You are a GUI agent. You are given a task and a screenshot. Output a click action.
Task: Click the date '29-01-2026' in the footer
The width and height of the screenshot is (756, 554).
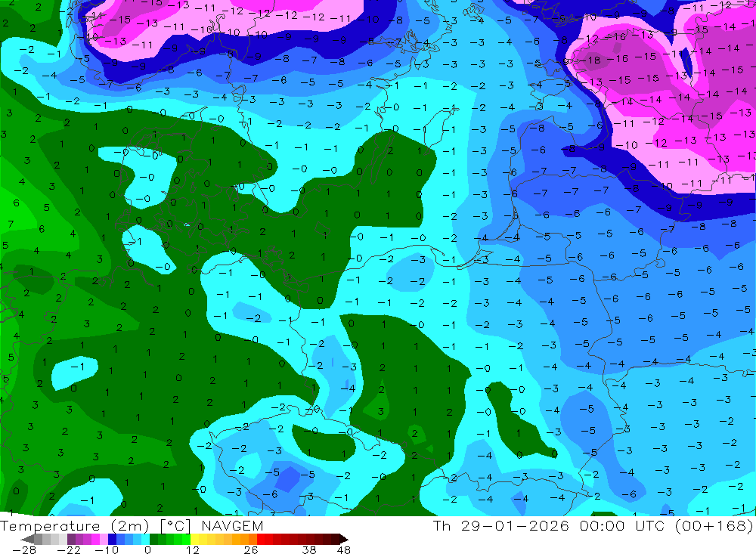click(x=515, y=525)
